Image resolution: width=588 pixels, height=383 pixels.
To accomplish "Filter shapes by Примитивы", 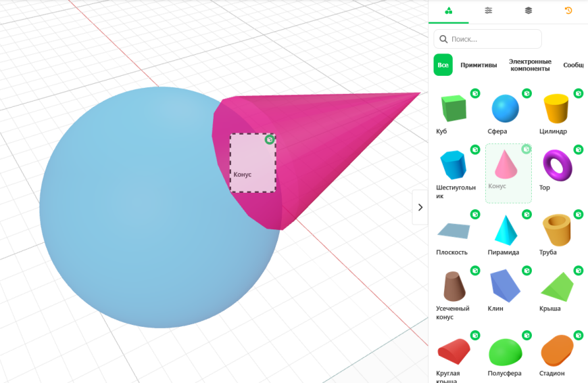I will click(x=479, y=65).
